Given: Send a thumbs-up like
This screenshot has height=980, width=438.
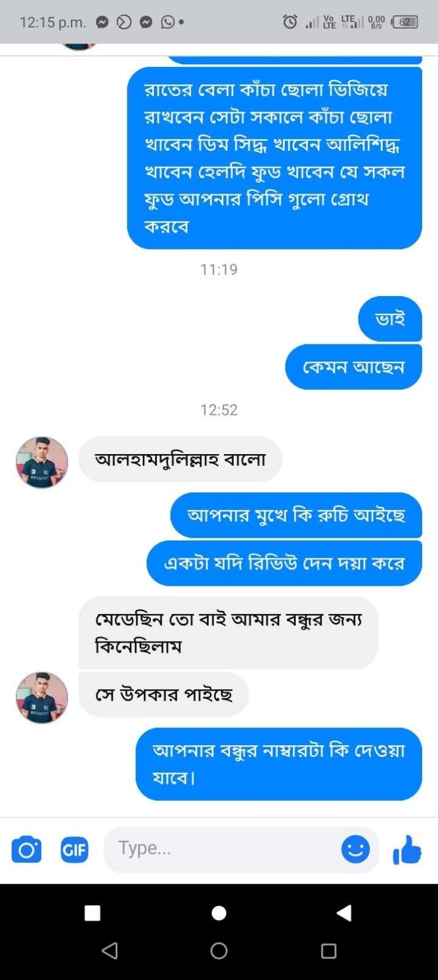Looking at the screenshot, I should click(407, 849).
